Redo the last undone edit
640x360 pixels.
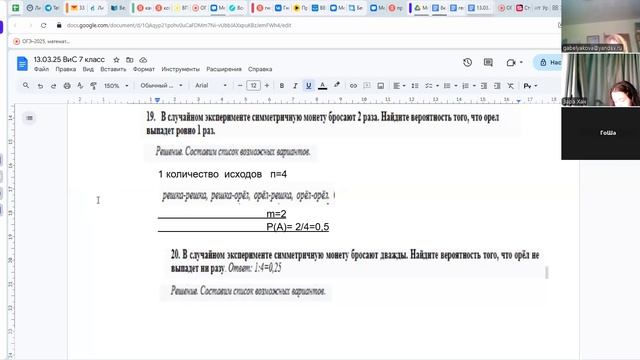coord(53,86)
